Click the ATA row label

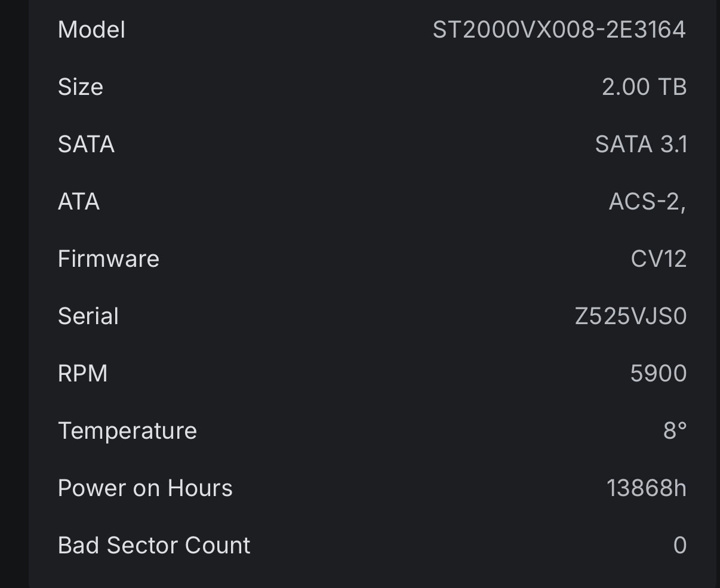(x=79, y=202)
